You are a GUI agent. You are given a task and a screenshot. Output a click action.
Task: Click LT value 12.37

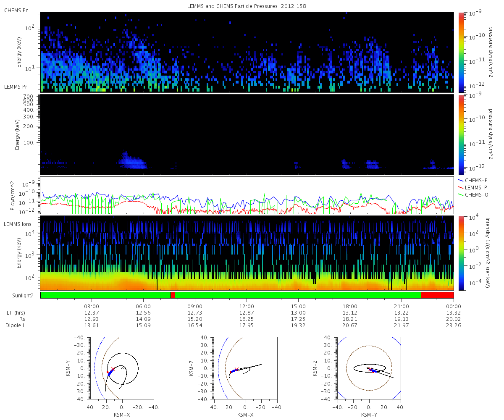pyautogui.click(x=92, y=313)
